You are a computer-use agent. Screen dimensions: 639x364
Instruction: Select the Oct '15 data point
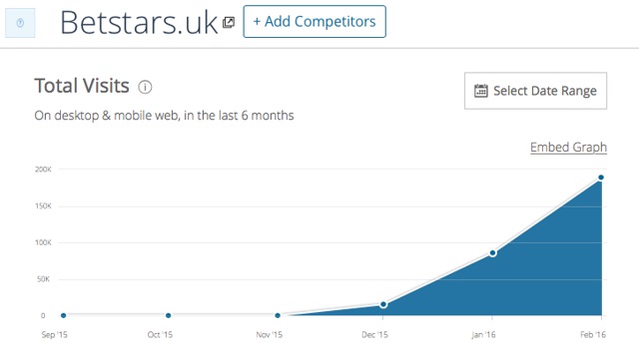tap(169, 315)
